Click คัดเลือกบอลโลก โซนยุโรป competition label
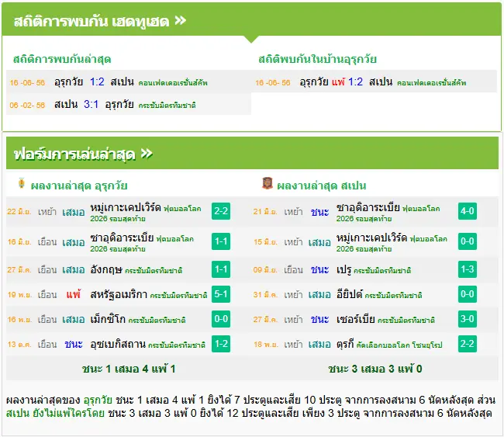Image resolution: width=504 pixels, height=437 pixels. click(x=399, y=345)
